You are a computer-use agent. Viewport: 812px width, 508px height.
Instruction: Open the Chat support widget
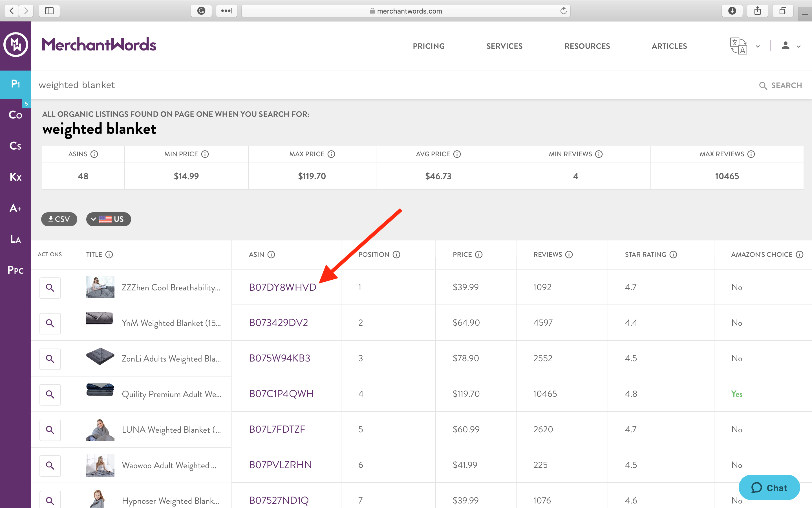click(x=769, y=487)
